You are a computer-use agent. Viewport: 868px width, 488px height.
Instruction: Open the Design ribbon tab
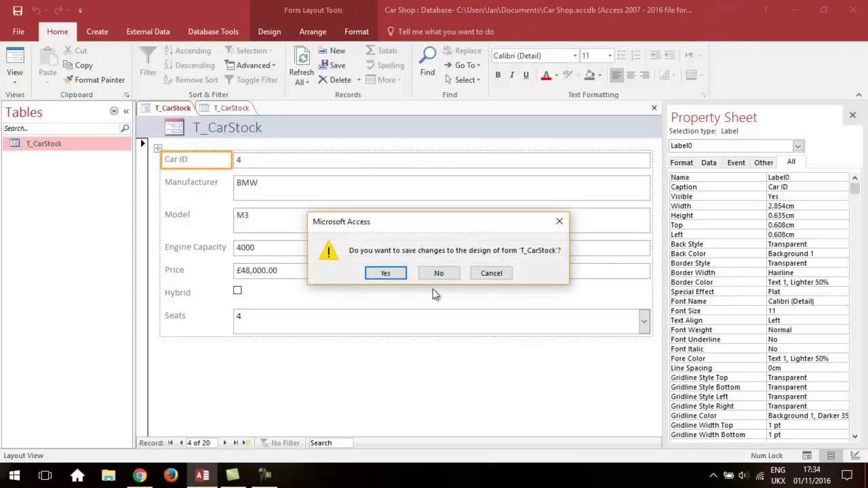point(269,31)
